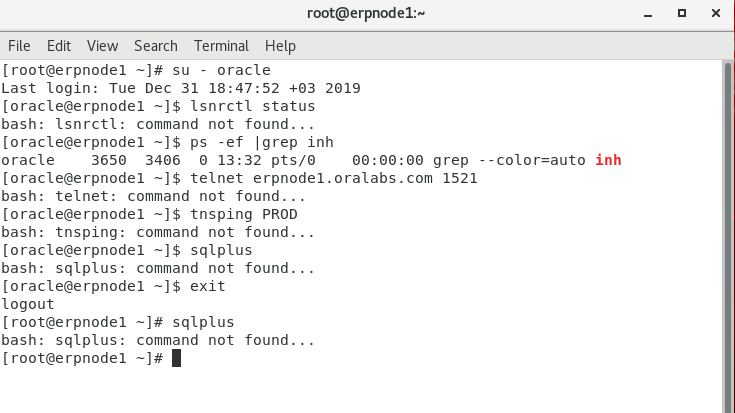Click the 'logout' output line

(x=28, y=304)
